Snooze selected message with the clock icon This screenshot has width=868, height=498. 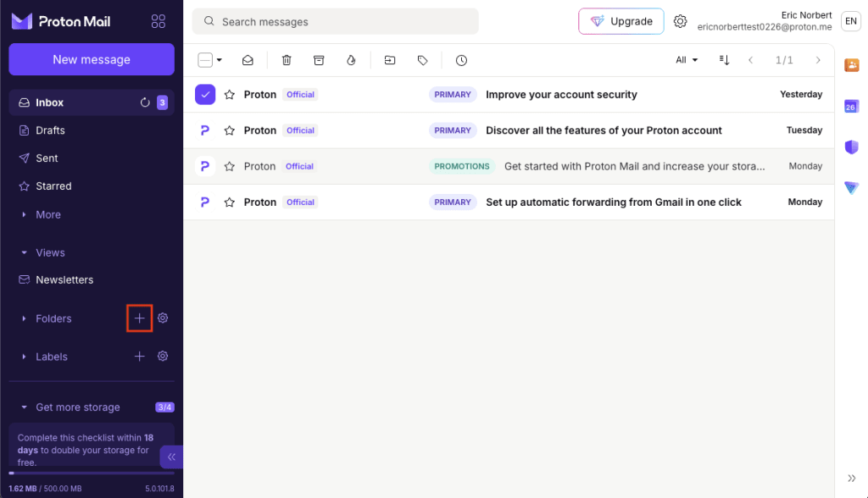(x=461, y=60)
